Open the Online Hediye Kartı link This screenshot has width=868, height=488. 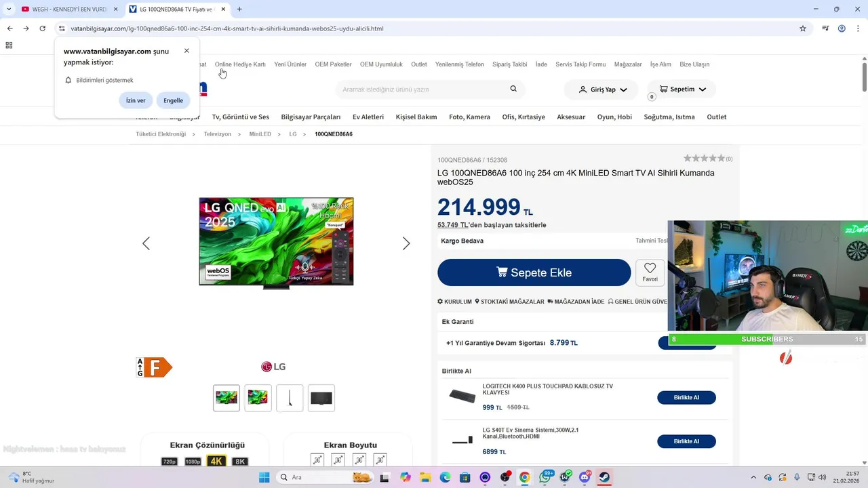pyautogui.click(x=240, y=64)
